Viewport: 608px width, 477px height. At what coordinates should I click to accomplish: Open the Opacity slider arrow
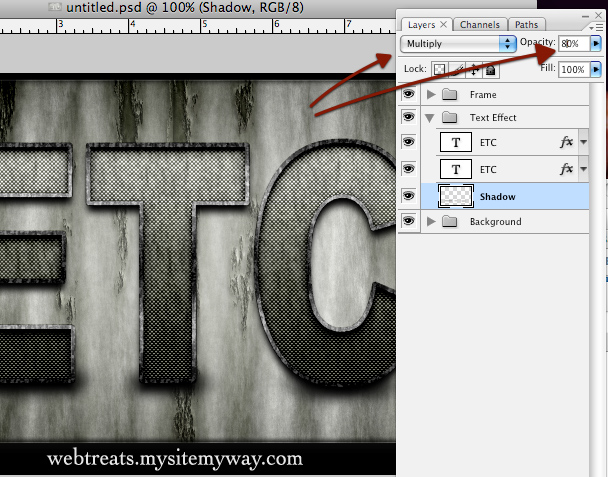(x=596, y=43)
